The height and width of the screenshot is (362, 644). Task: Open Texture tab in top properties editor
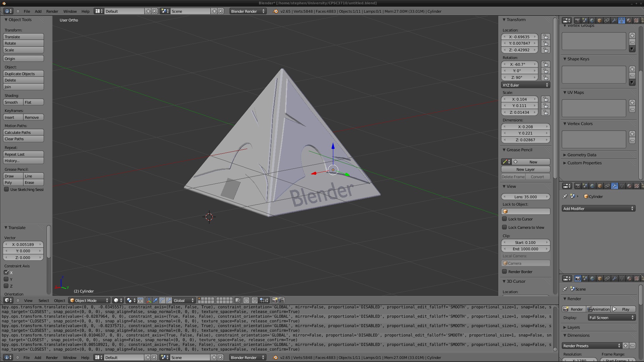tap(636, 20)
